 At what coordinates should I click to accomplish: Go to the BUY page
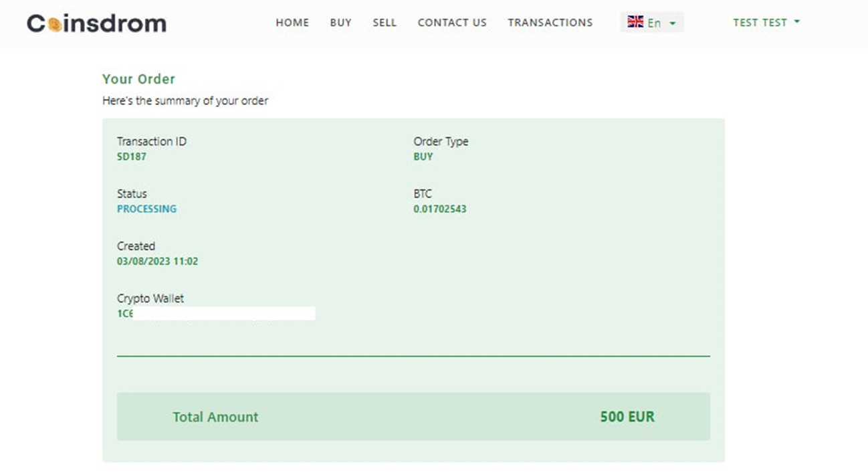[x=340, y=22]
